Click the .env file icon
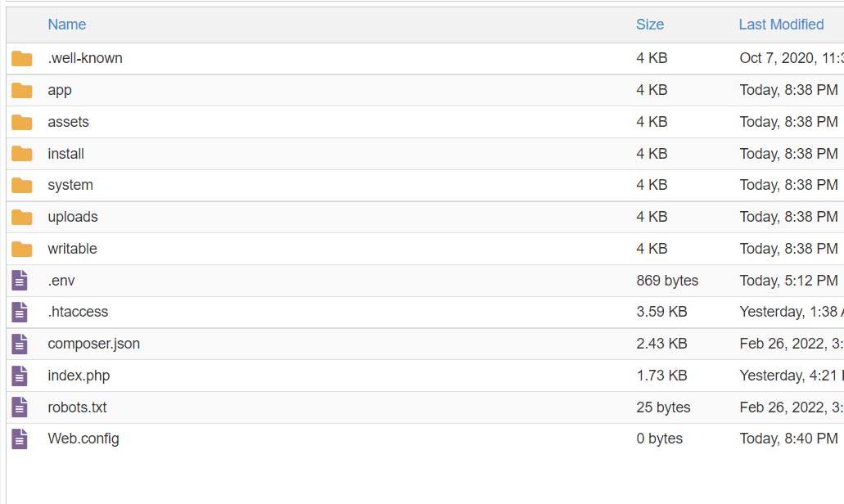 click(20, 281)
